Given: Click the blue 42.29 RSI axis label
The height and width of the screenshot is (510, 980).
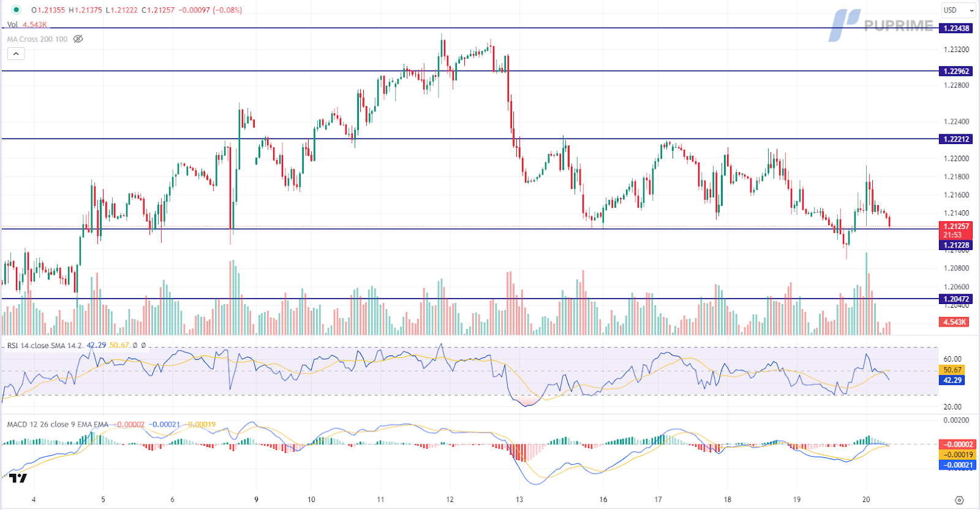Looking at the screenshot, I should (952, 380).
